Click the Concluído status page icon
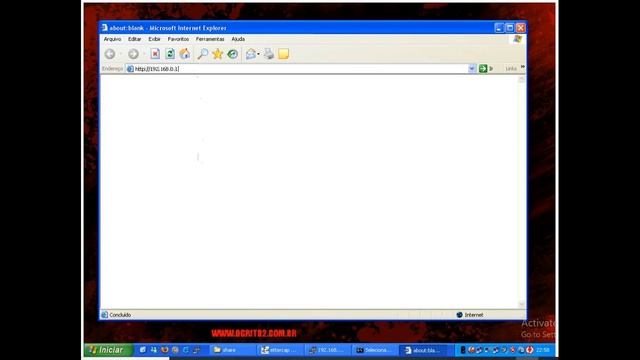This screenshot has width=640, height=360. 104,315
